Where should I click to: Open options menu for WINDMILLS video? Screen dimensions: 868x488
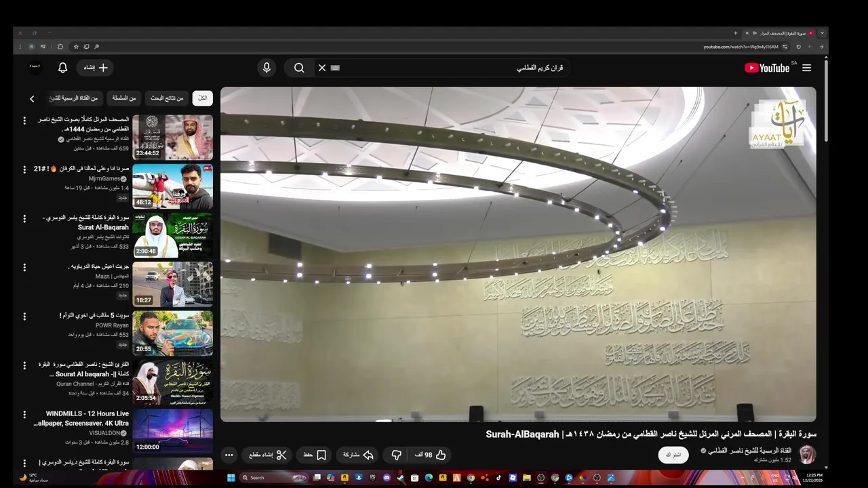[x=24, y=414]
